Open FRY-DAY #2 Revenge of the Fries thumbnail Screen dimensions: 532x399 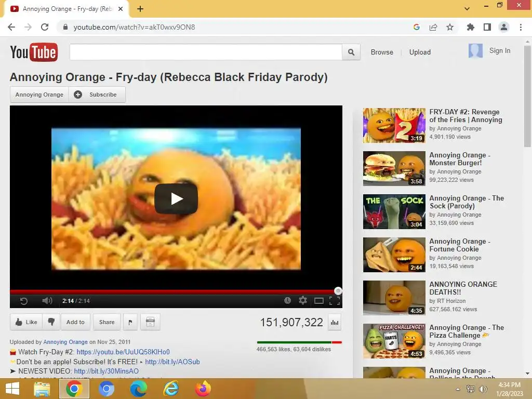coord(394,126)
